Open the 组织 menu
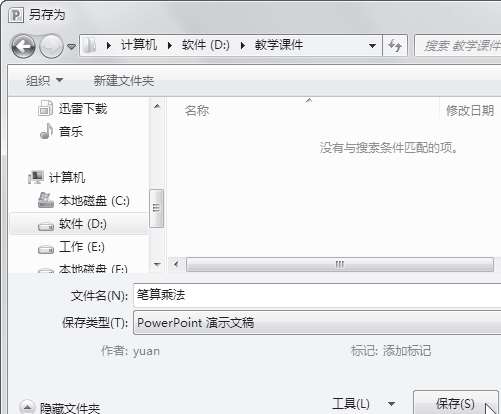The height and width of the screenshot is (414, 501). tap(44, 80)
